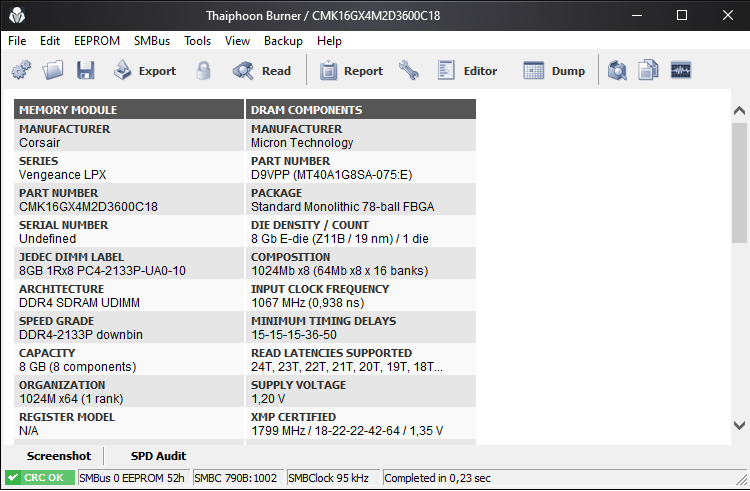750x491 pixels.
Task: Open the View menu
Action: point(237,41)
